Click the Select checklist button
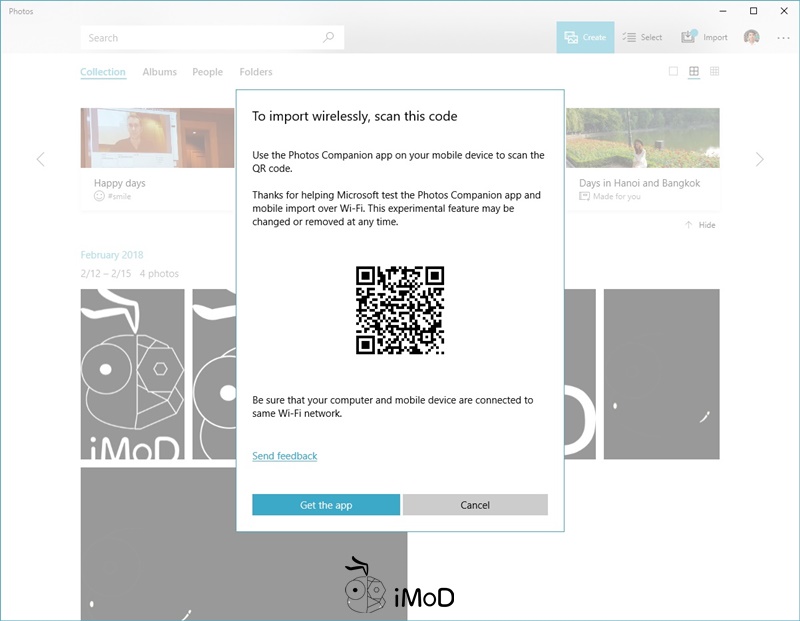The height and width of the screenshot is (621, 800). pos(642,37)
